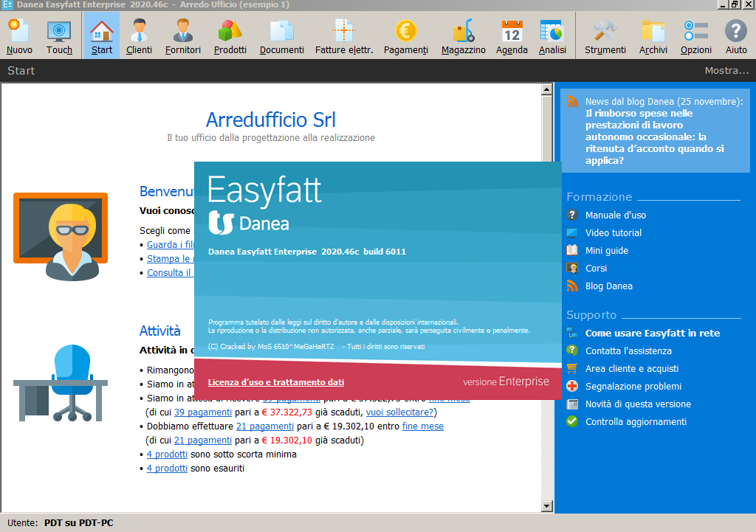Open Manuale d'uso in the Formazione list

(x=615, y=215)
